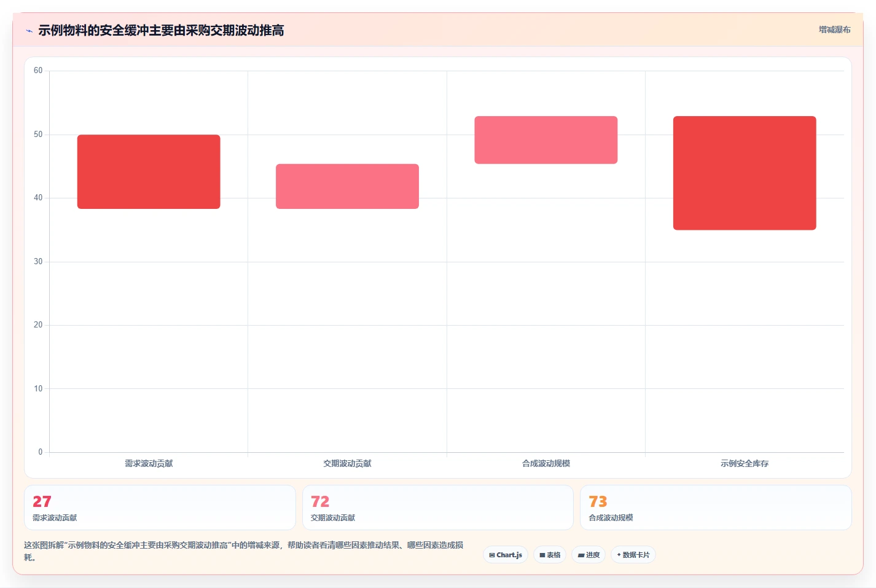Click the title 示例物料的安全缓冲主要由采购交期波动推高
876x588 pixels.
pos(161,31)
